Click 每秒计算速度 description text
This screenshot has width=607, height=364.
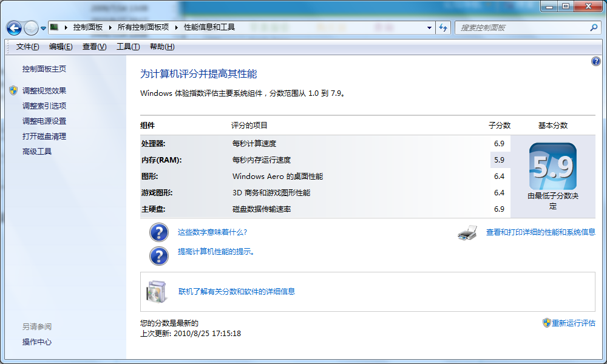[x=254, y=144]
